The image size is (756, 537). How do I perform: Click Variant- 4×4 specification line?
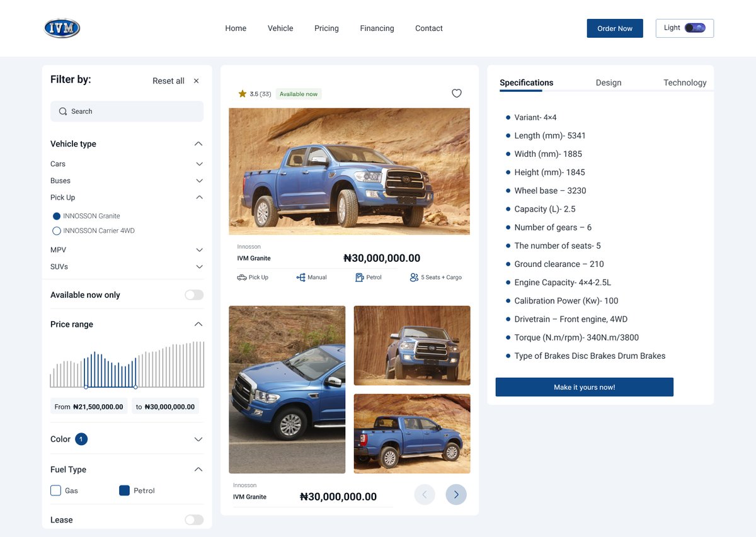click(x=535, y=117)
